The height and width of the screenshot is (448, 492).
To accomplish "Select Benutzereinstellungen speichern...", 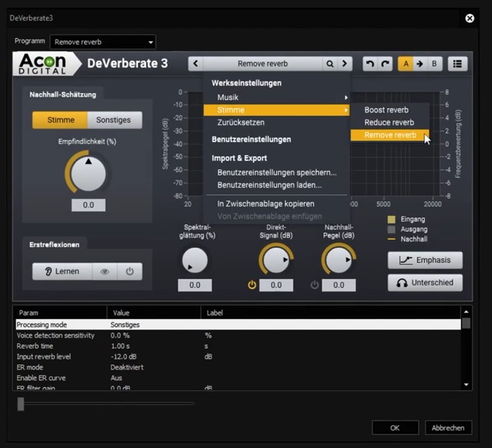I will [276, 172].
